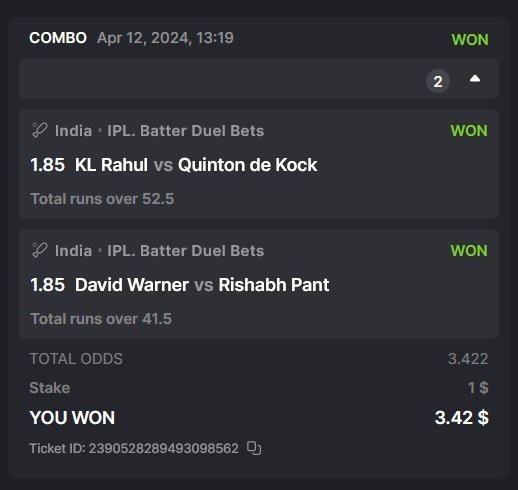This screenshot has width=518, height=490.
Task: Click the YOU WON amount 3.42 $
Action: [462, 418]
